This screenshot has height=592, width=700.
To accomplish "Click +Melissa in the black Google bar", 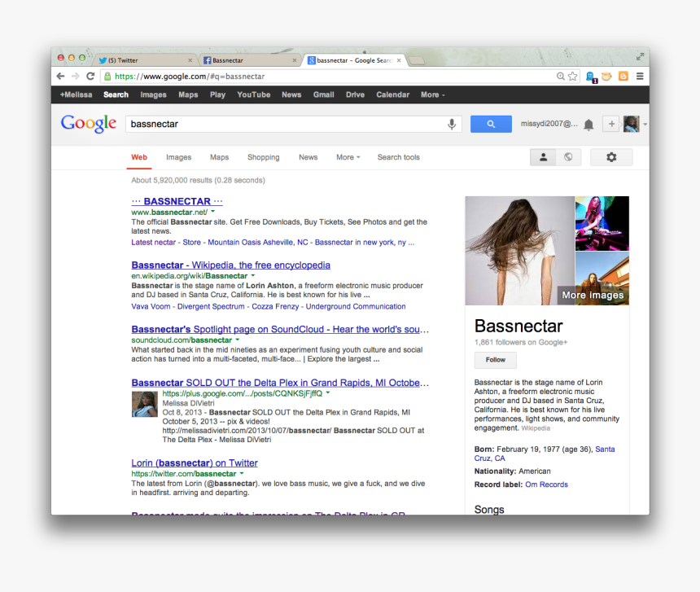I will [x=76, y=94].
